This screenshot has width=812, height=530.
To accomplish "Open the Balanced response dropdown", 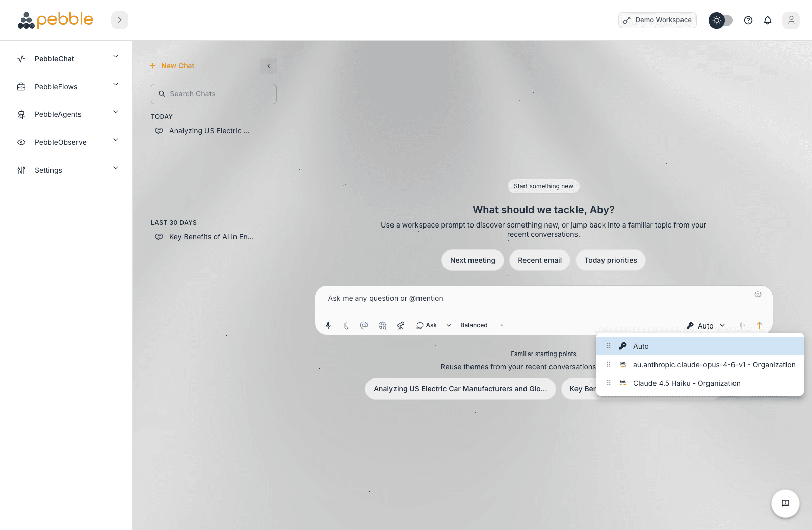I will point(482,325).
